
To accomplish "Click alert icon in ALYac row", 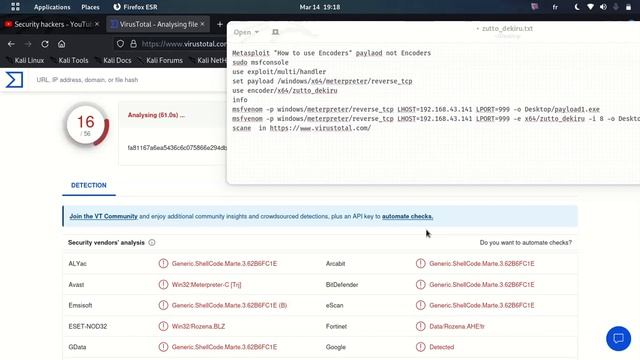I will pos(163,263).
